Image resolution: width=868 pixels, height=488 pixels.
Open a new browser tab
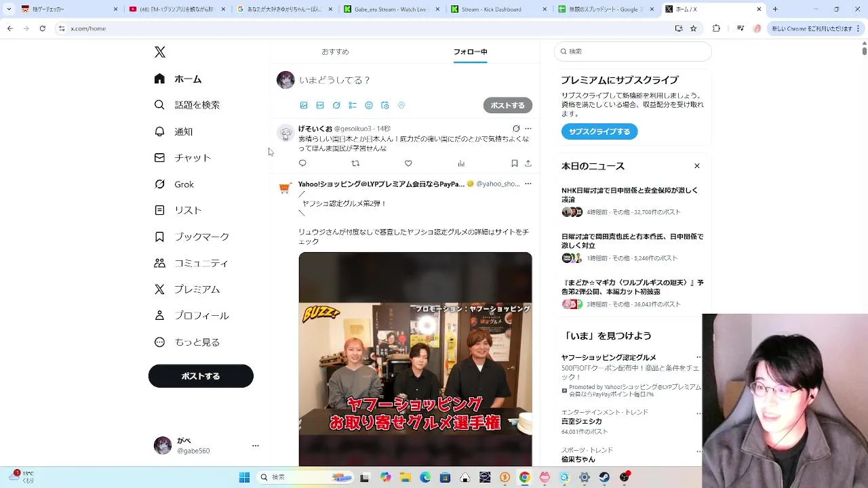tap(775, 9)
